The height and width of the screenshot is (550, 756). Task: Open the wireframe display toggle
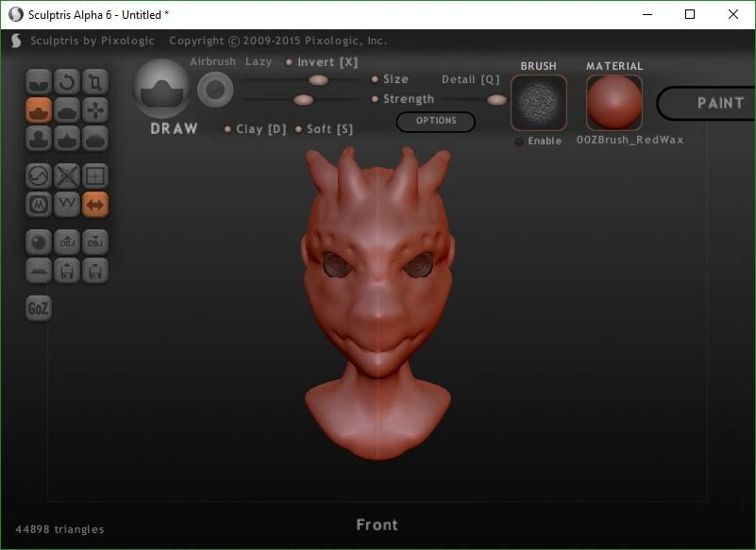coord(66,204)
